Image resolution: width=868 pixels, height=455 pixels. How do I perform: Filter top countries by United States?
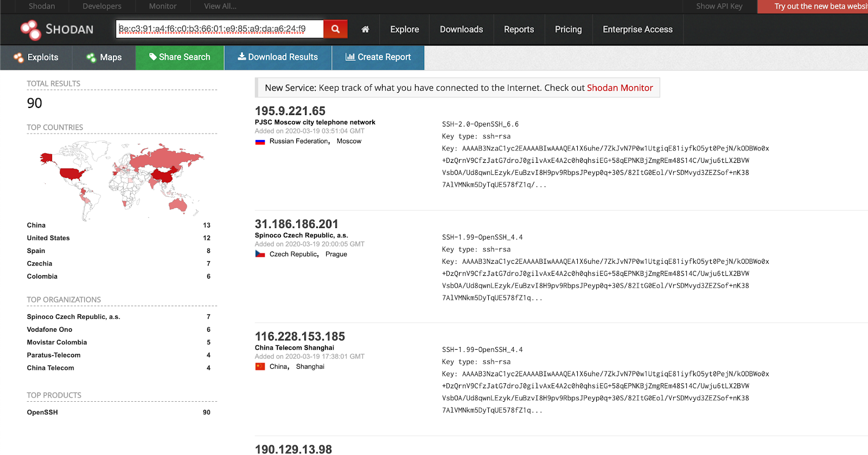pos(48,238)
